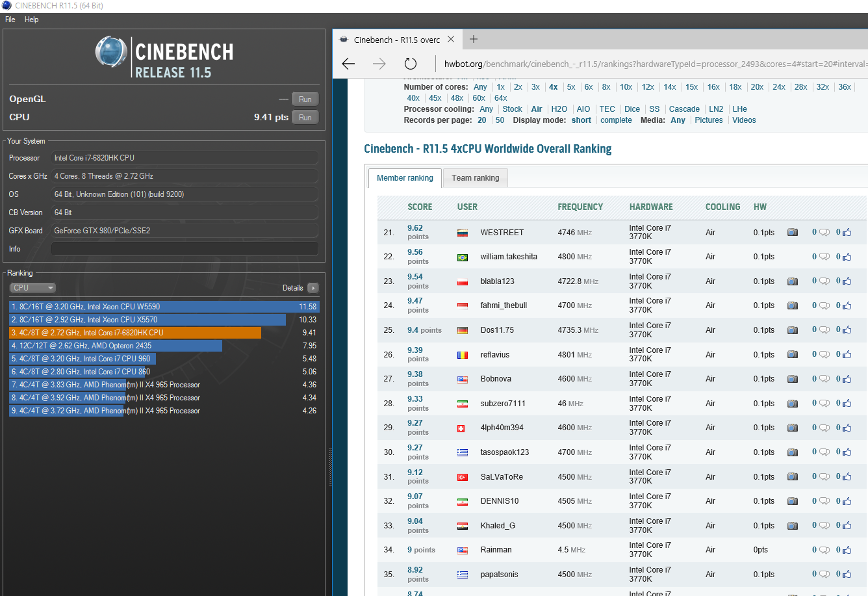The height and width of the screenshot is (596, 868).
Task: Like tasospaok123's score with thumbs up
Action: coord(847,452)
